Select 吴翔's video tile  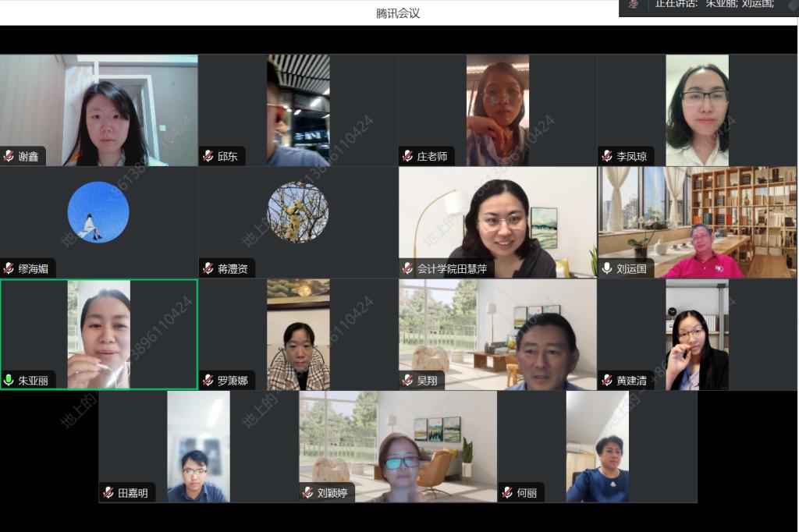click(498, 334)
